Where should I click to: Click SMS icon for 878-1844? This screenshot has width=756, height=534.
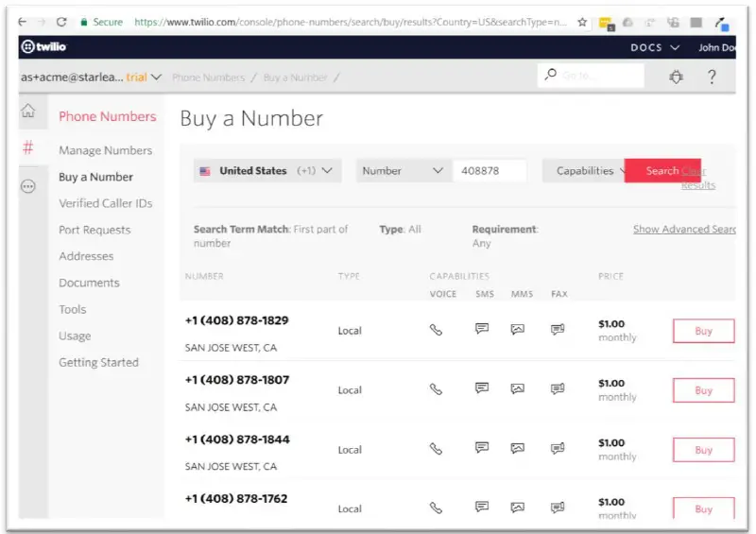tap(482, 448)
